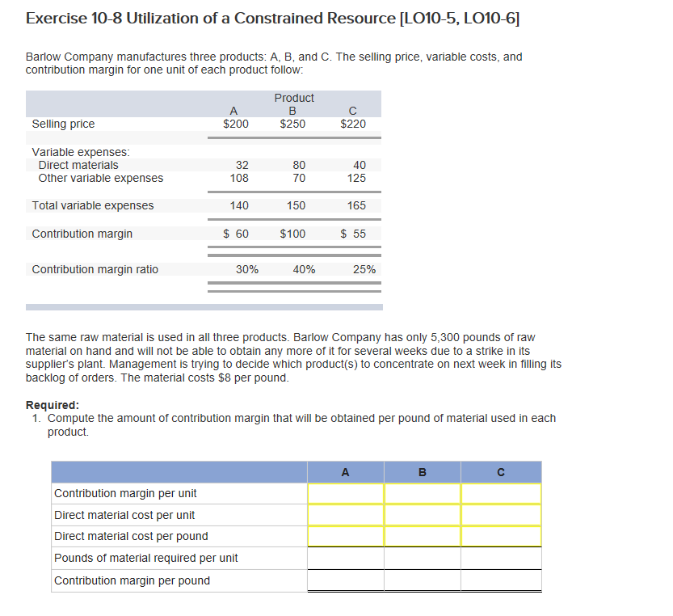Screen dimensions: 673x616
Task: Click the Direct material cost per pound cell for A
Action: tap(345, 536)
